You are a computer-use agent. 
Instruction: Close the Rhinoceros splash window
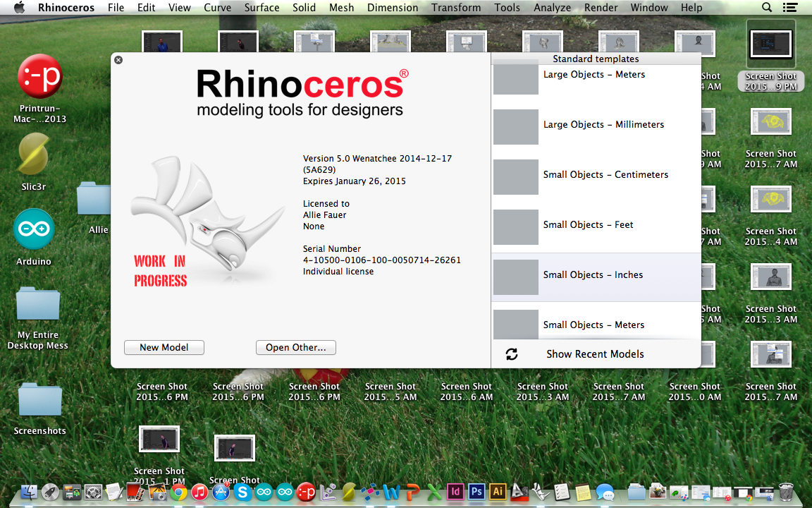point(118,60)
